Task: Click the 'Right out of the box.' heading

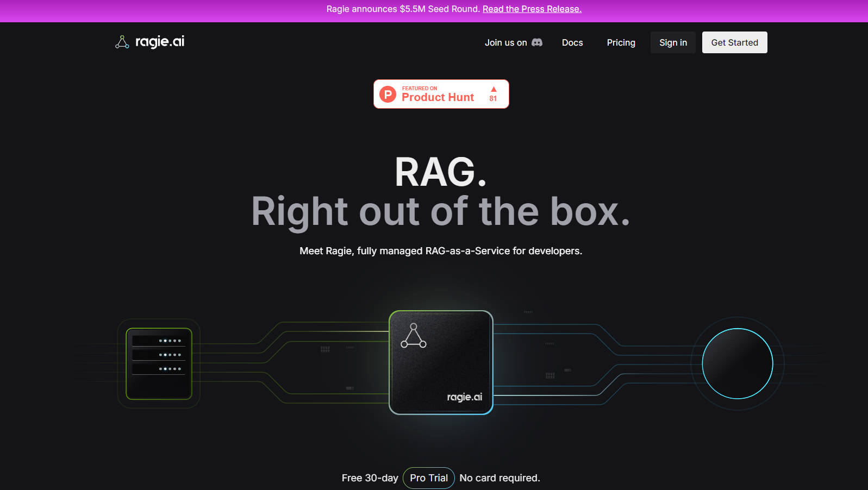Action: point(440,211)
